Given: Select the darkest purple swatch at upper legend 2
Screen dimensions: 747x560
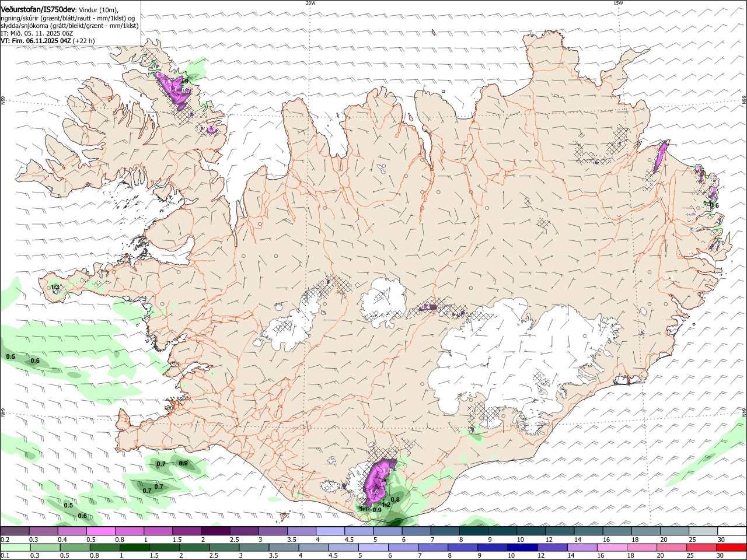Looking at the screenshot, I should (x=215, y=531).
